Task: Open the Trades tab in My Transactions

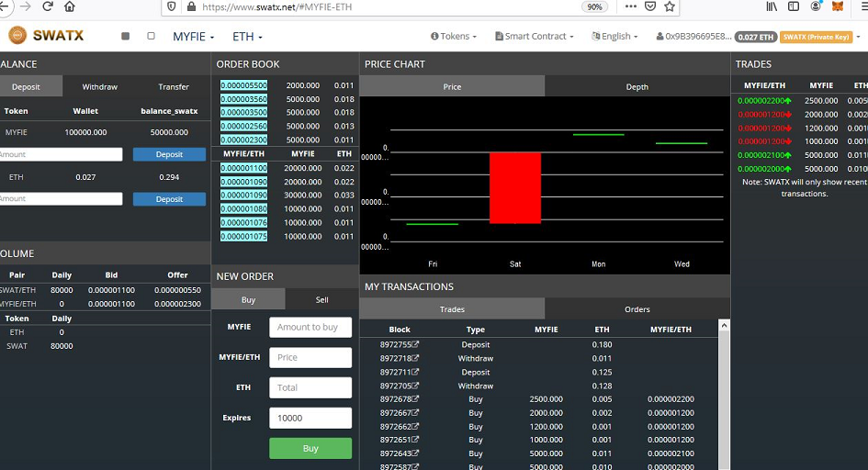Action: [452, 309]
